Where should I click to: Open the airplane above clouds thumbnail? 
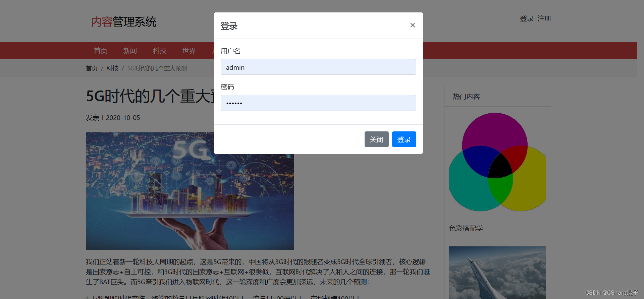(497, 273)
